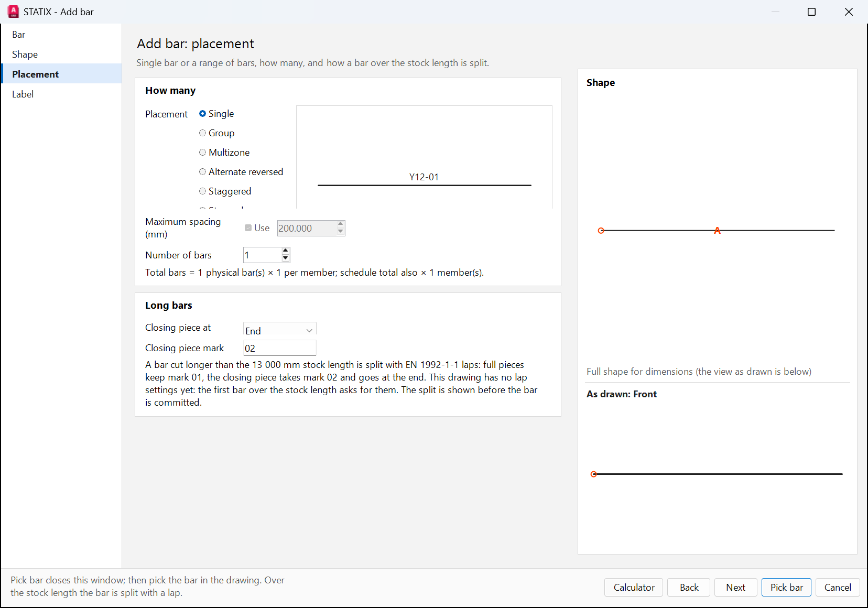
Task: Cancel the Add bar dialog
Action: [x=838, y=588]
